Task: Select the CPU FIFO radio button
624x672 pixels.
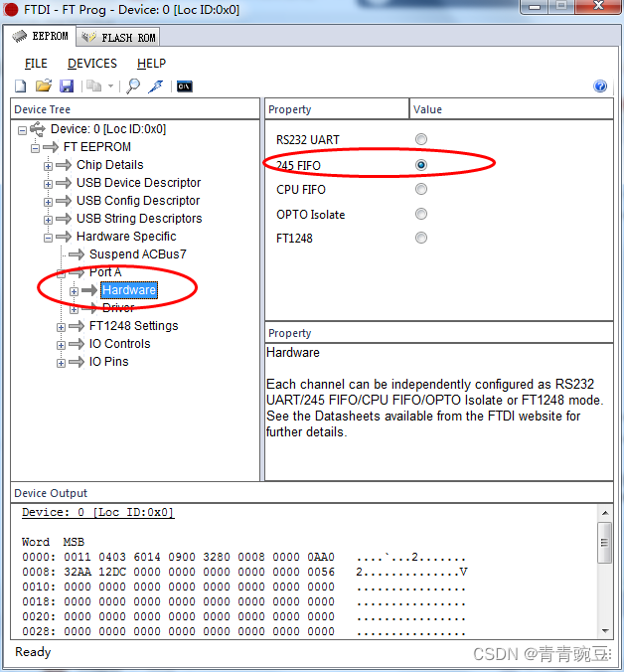Action: (421, 189)
